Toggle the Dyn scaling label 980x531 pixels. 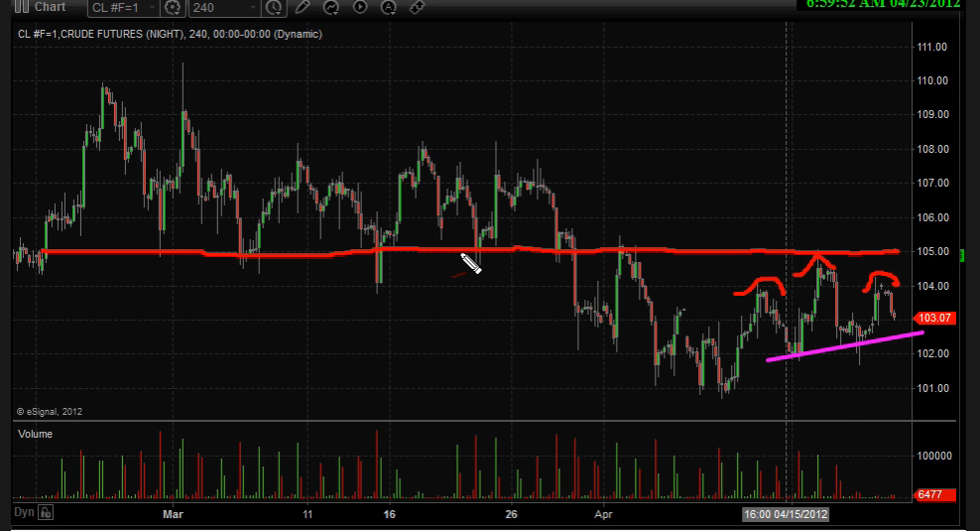(24, 513)
